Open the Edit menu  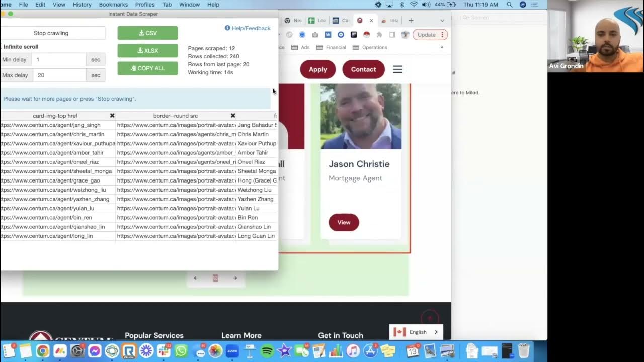(40, 5)
